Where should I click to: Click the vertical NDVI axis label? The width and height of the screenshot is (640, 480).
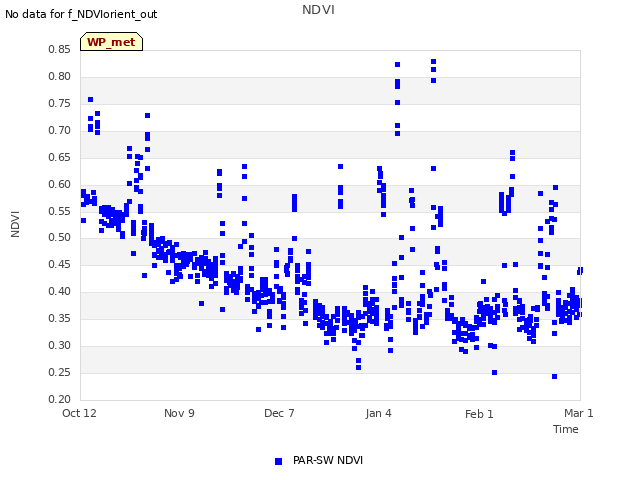15,224
